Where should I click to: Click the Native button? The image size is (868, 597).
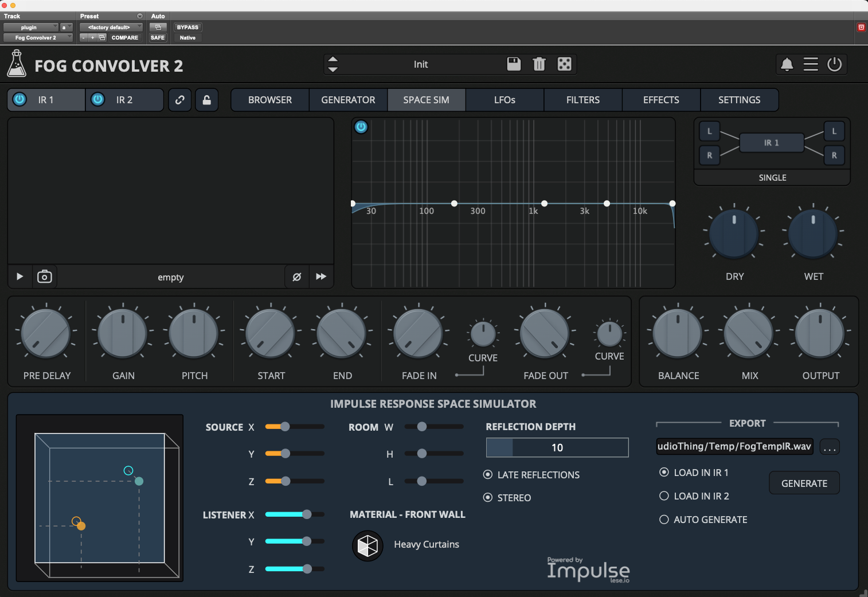(187, 37)
